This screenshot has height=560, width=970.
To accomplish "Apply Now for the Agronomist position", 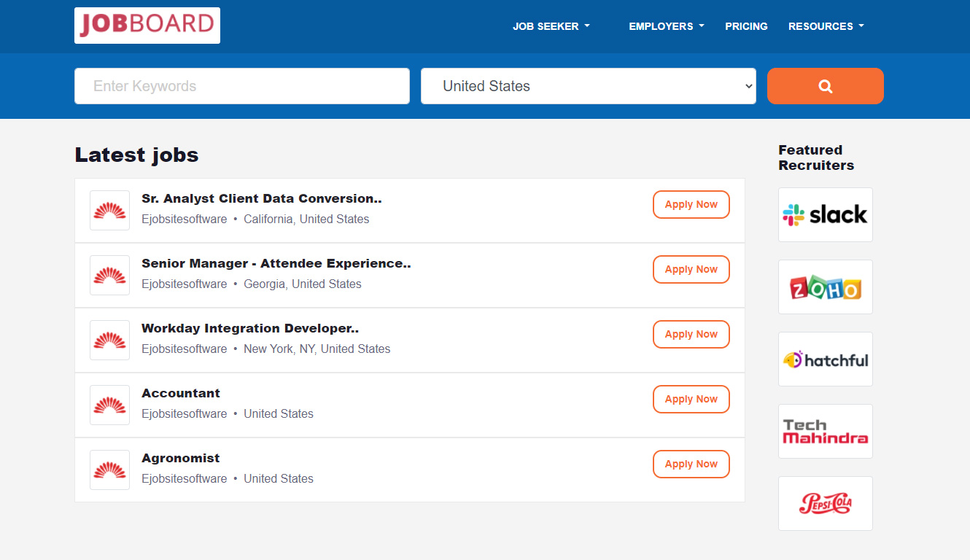I will (x=691, y=464).
